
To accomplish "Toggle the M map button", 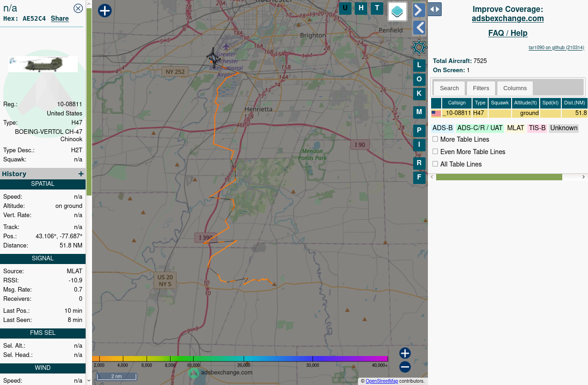I will [419, 112].
